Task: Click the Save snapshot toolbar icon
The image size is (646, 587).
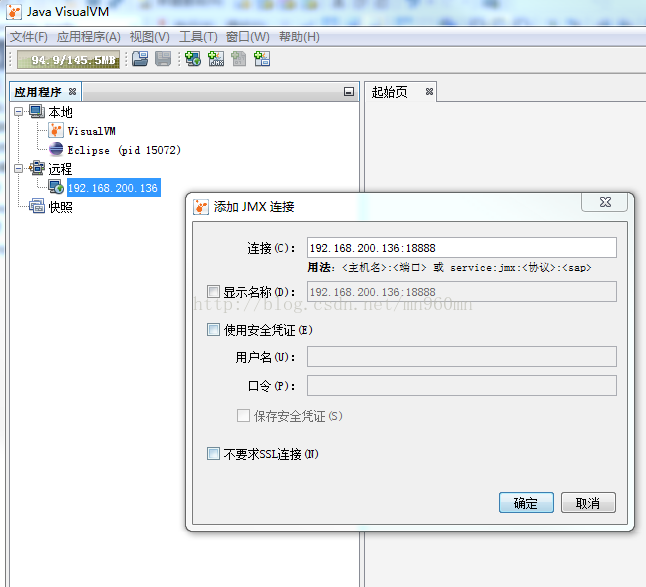Action: (163, 59)
